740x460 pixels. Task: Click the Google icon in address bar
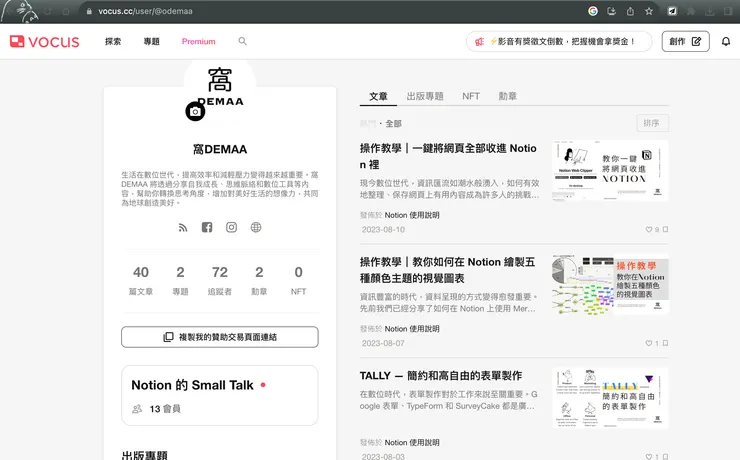pos(593,11)
